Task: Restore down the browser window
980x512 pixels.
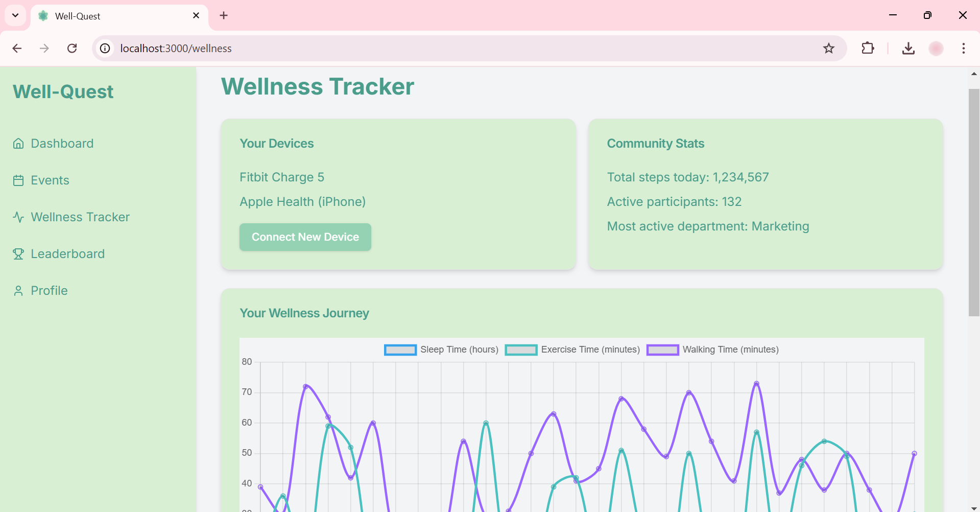Action: tap(928, 15)
